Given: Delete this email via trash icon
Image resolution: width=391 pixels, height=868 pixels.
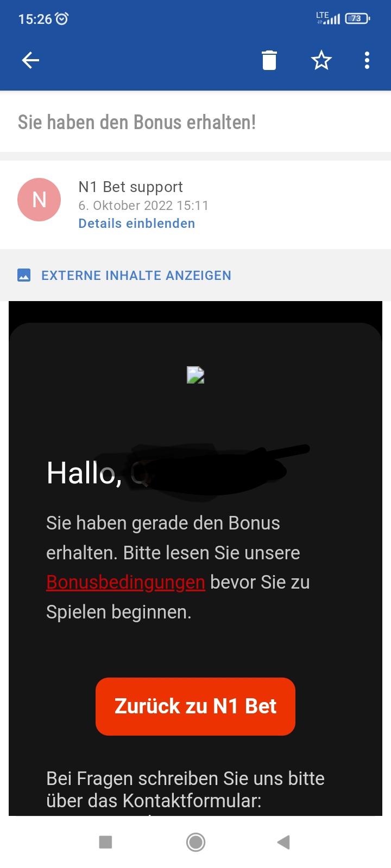Looking at the screenshot, I should pos(269,60).
